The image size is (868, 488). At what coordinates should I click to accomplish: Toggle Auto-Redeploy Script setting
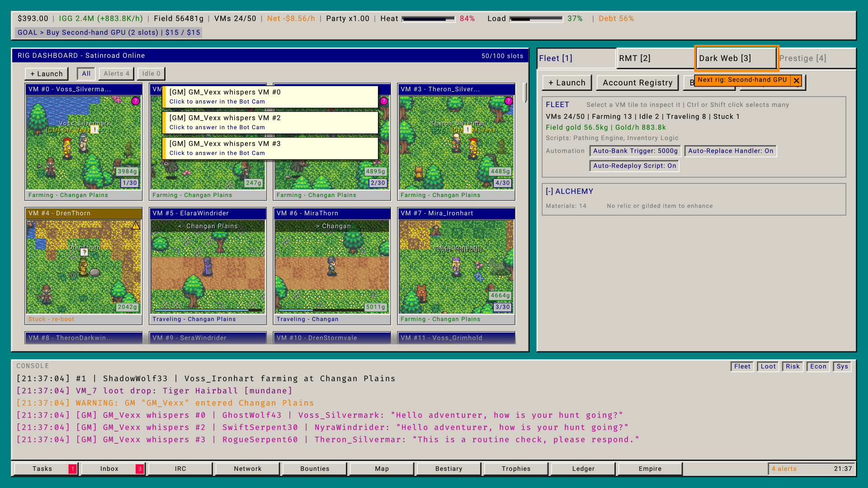pyautogui.click(x=634, y=166)
